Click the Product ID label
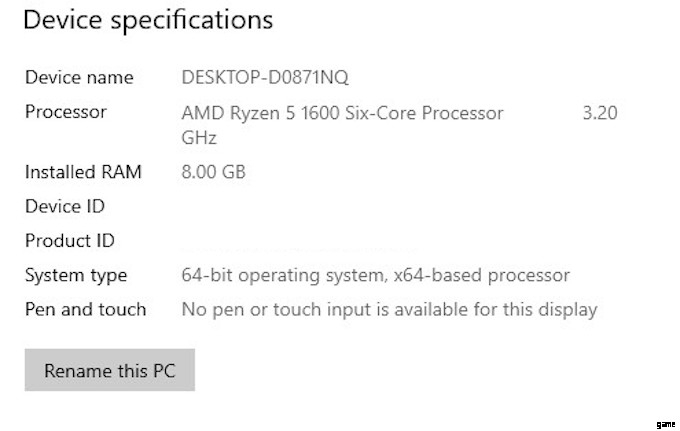 (70, 241)
